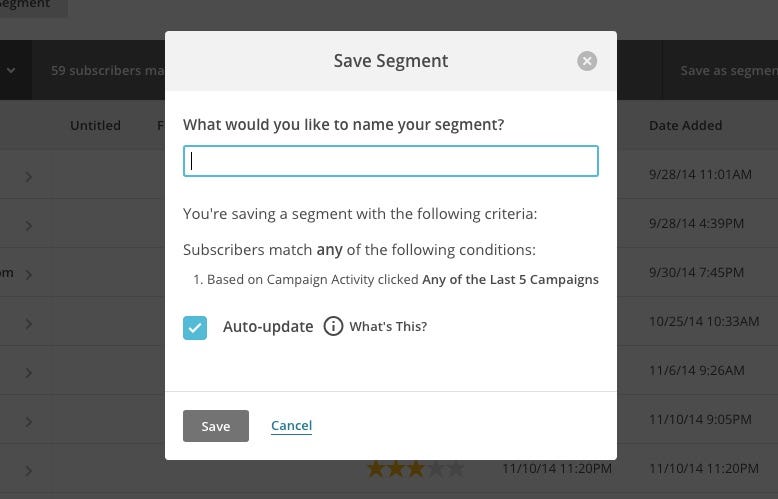Select the Untitled column header

pyautogui.click(x=95, y=126)
